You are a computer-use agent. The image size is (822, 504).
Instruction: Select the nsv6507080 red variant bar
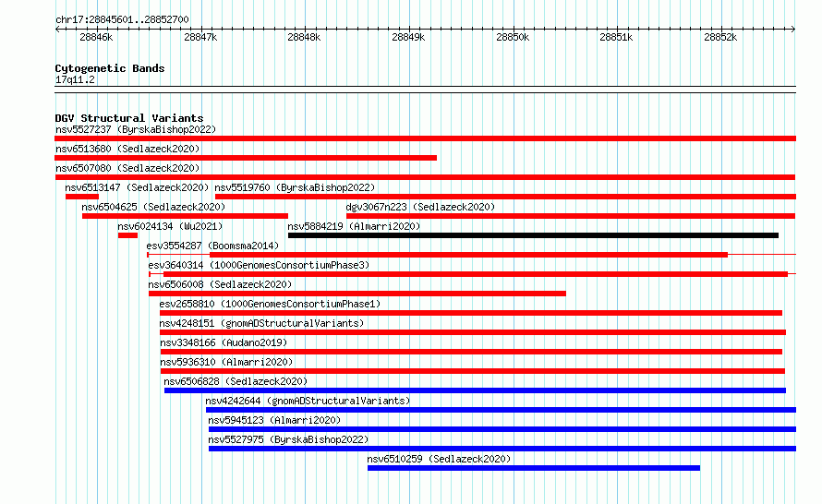[x=425, y=177]
